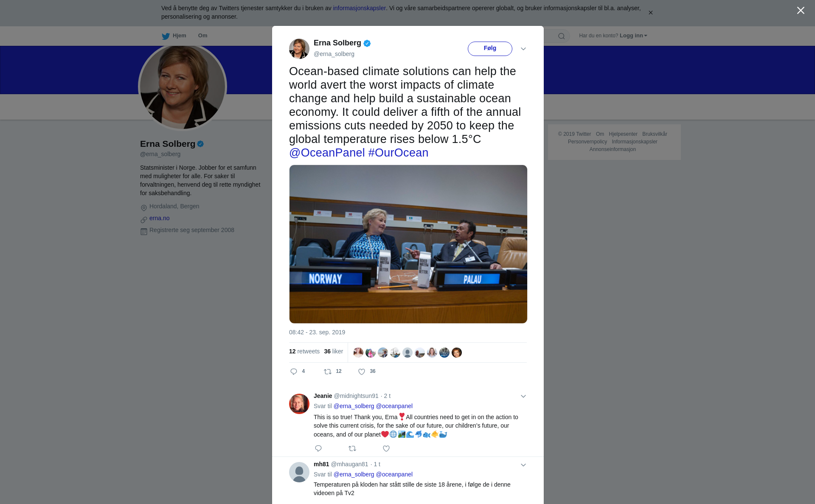This screenshot has width=815, height=504.
Task: Close the tweet overlay with the X
Action: tap(801, 11)
